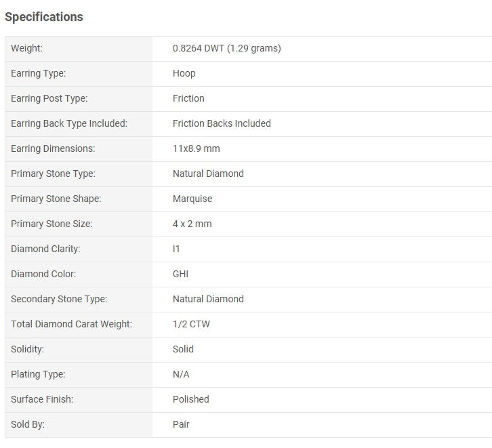This screenshot has height=448, width=492.
Task: Click the Earring Dimensions label
Action: [x=53, y=148]
